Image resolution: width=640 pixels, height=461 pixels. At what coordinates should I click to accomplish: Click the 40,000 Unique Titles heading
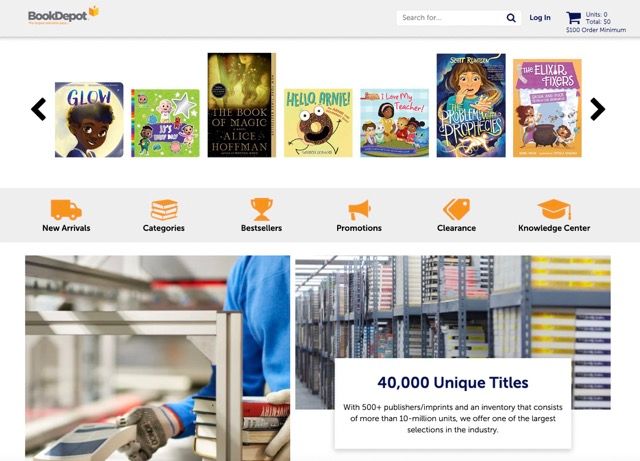pyautogui.click(x=453, y=383)
